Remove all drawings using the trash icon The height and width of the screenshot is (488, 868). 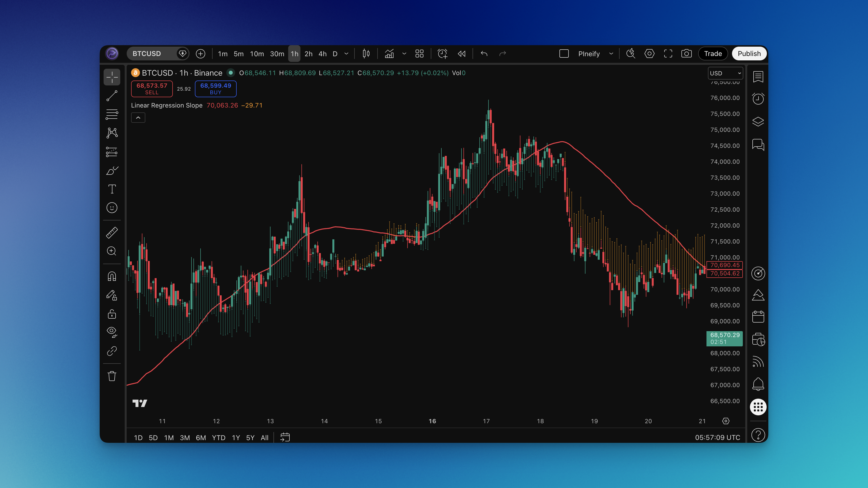[x=112, y=376]
